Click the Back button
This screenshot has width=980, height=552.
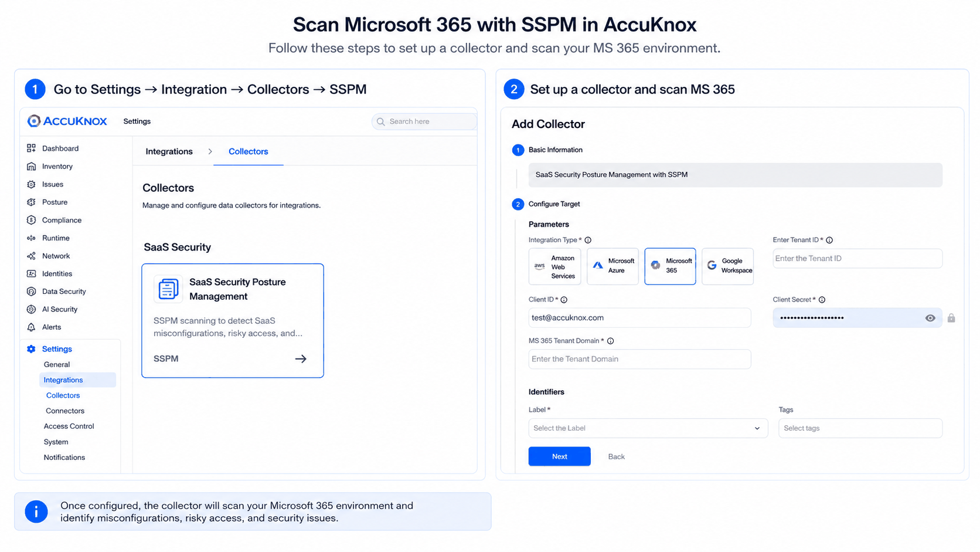pyautogui.click(x=616, y=456)
